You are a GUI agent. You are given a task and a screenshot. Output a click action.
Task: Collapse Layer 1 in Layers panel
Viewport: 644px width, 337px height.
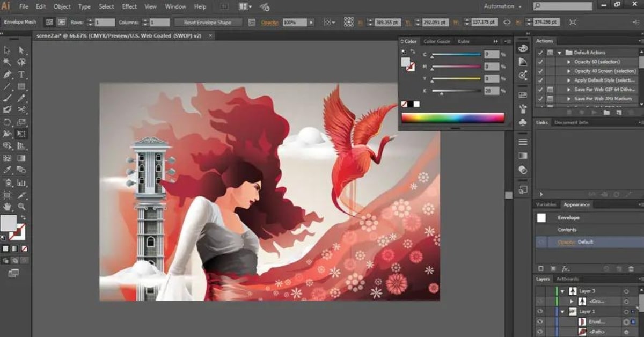click(x=562, y=311)
